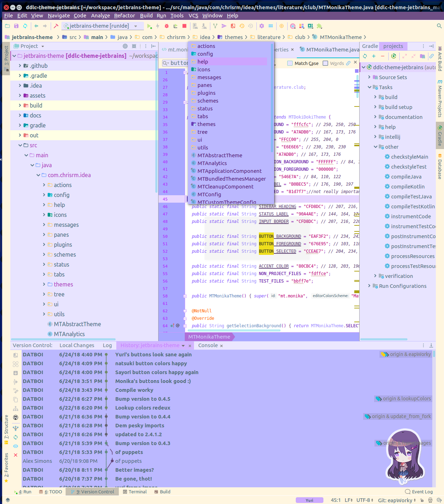
Task: Collapse the other tasks group
Action: pos(376,147)
